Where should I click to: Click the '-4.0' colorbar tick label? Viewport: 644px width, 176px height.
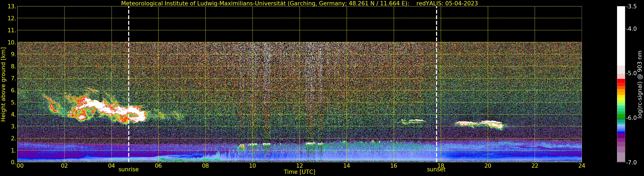(x=632, y=29)
